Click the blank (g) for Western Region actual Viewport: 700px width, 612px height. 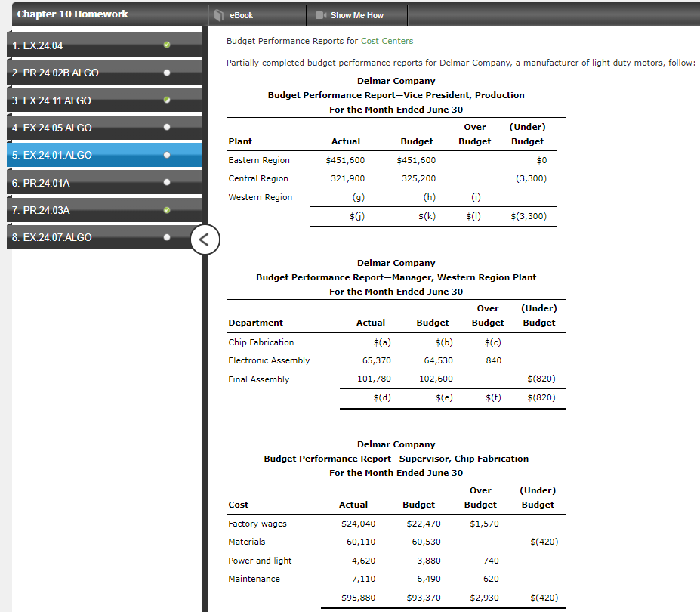(x=358, y=197)
